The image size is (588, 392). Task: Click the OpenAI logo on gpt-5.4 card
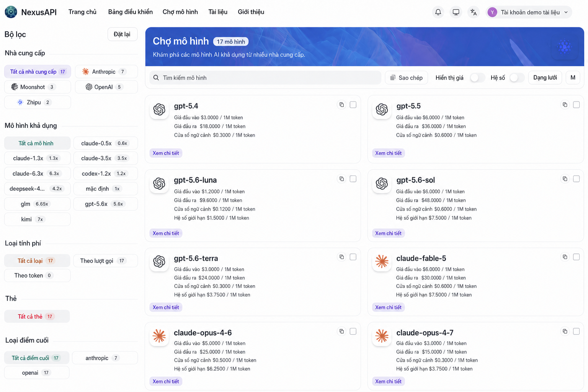(x=159, y=109)
